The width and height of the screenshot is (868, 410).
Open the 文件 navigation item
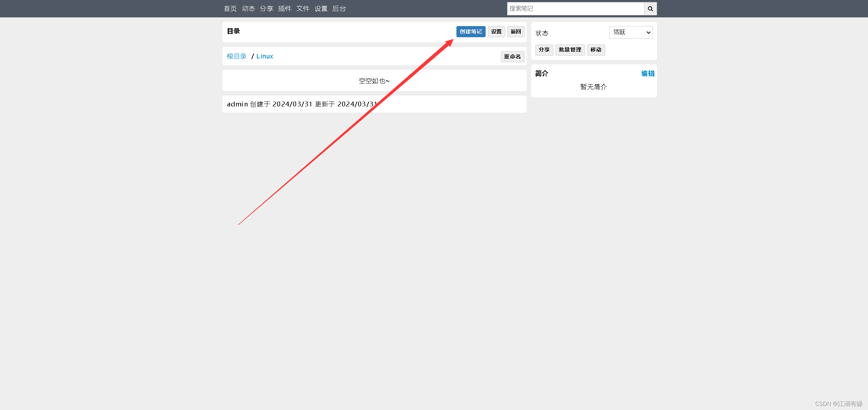click(x=303, y=9)
